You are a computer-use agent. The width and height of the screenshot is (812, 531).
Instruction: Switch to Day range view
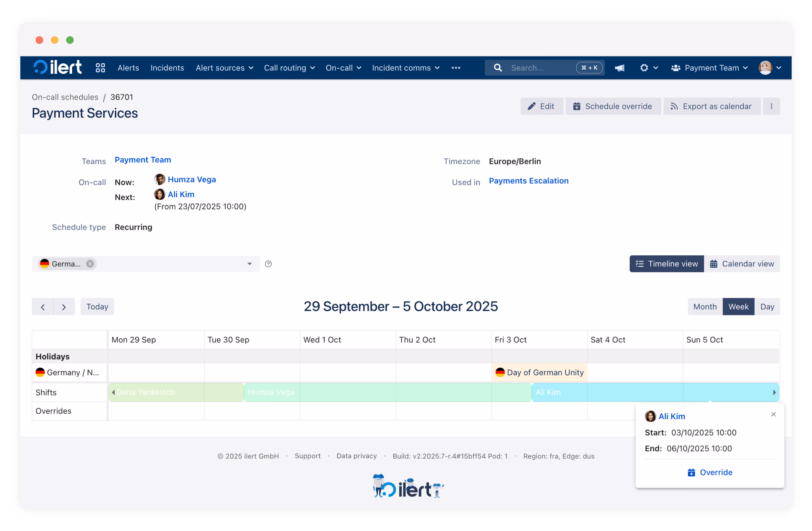tap(767, 307)
